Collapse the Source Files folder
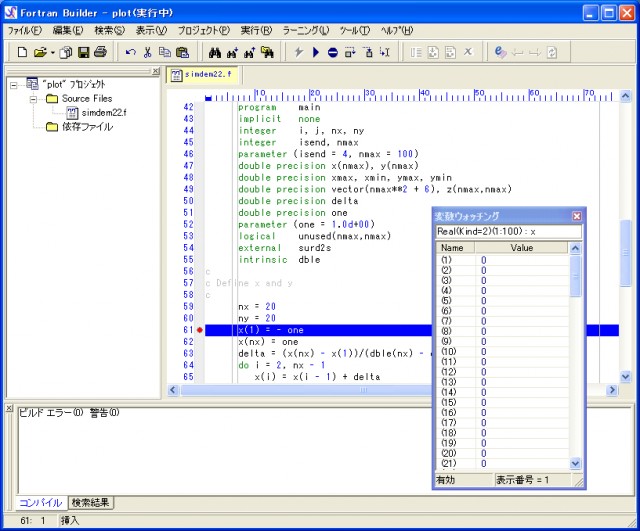This screenshot has width=640, height=531. [x=32, y=99]
